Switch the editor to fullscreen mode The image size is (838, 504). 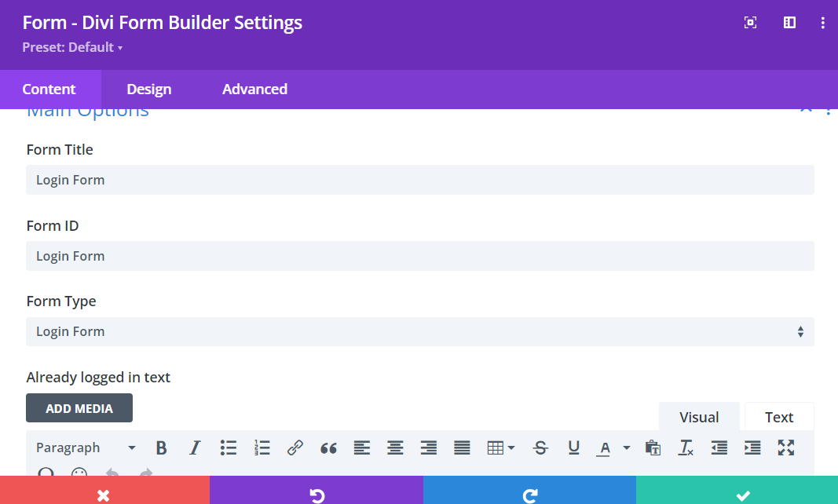coord(785,447)
